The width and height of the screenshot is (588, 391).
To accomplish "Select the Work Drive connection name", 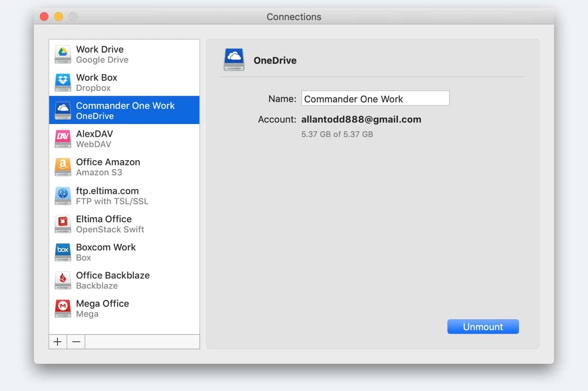I will tap(100, 49).
